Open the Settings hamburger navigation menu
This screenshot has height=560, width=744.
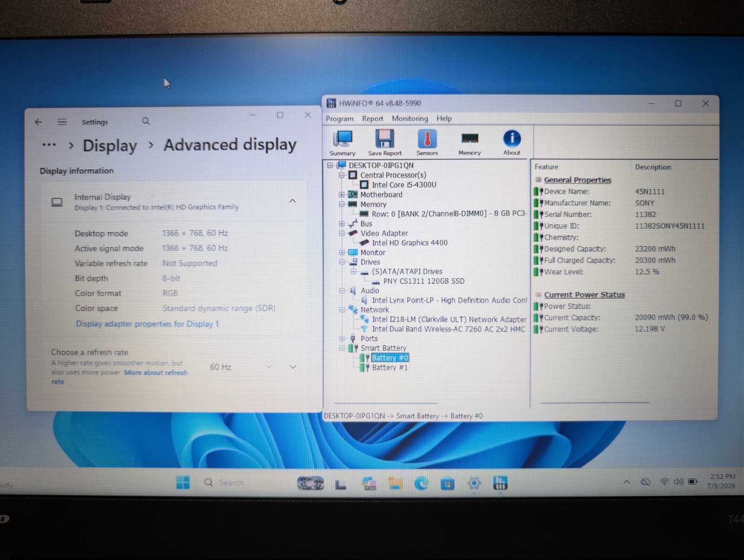click(62, 122)
